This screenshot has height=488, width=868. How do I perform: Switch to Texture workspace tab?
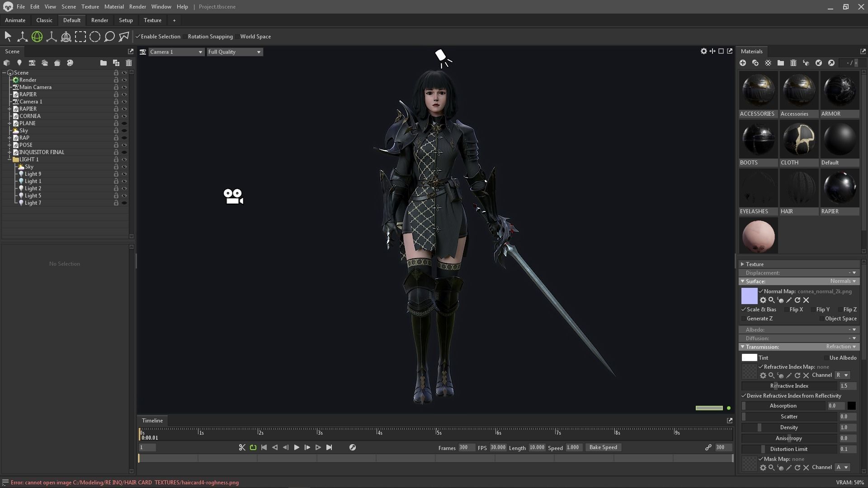pyautogui.click(x=152, y=20)
